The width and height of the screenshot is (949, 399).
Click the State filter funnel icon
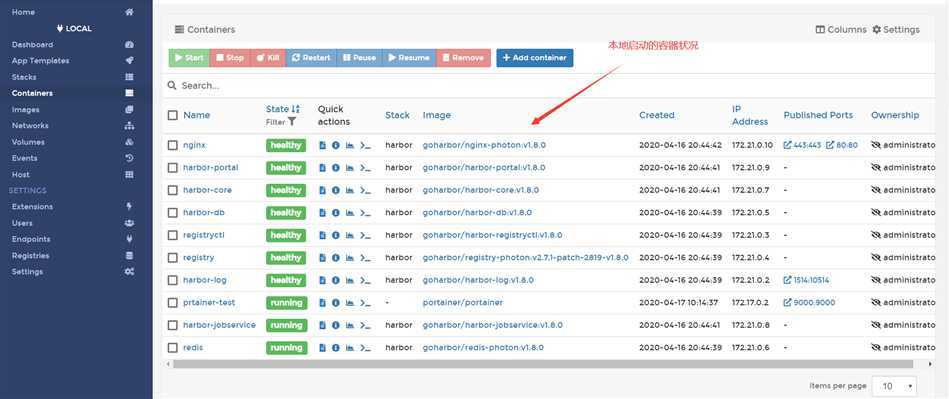click(x=292, y=122)
